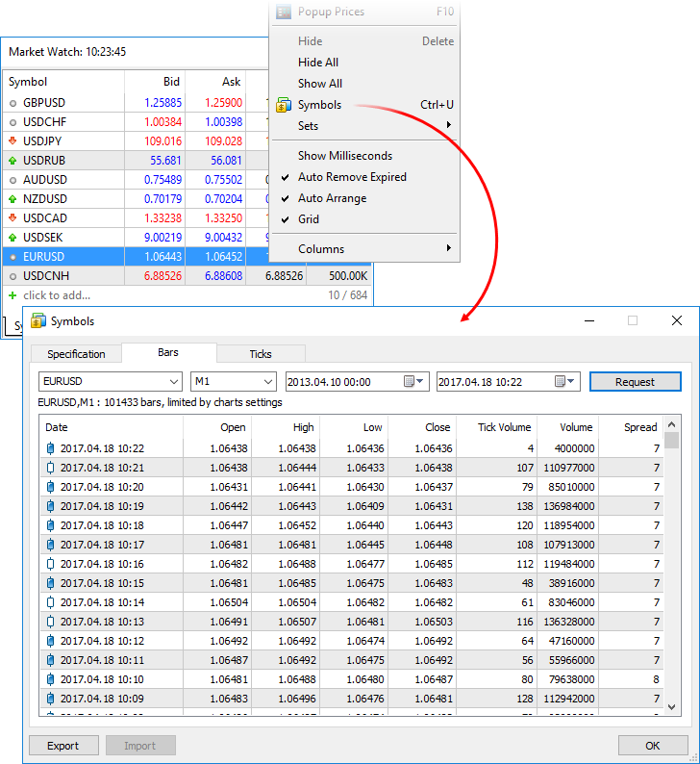Click volume value 136328000
Screen dimensions: 700x764
click(x=568, y=622)
